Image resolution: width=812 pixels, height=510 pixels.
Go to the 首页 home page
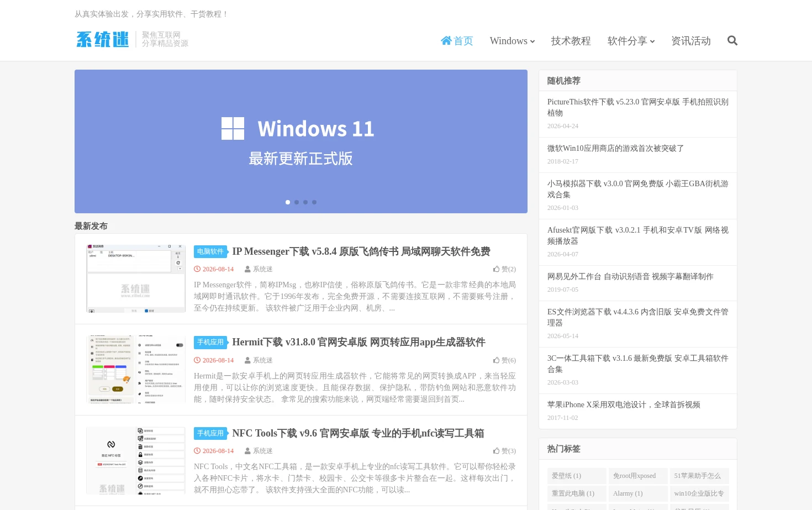pyautogui.click(x=457, y=41)
